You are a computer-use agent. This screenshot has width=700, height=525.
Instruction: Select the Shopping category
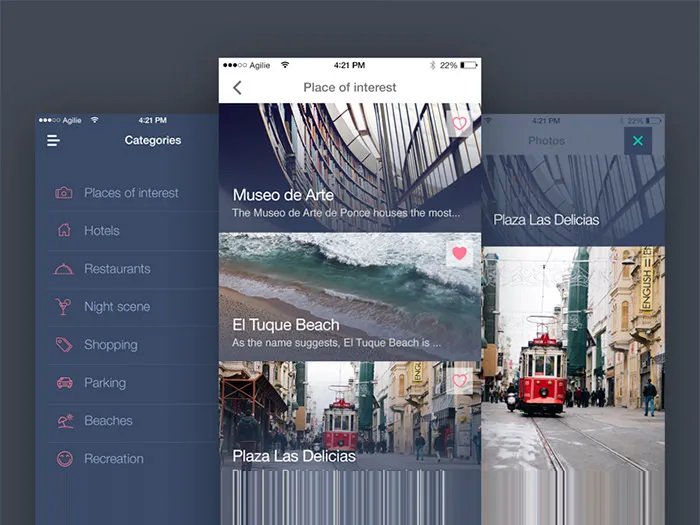[x=110, y=345]
